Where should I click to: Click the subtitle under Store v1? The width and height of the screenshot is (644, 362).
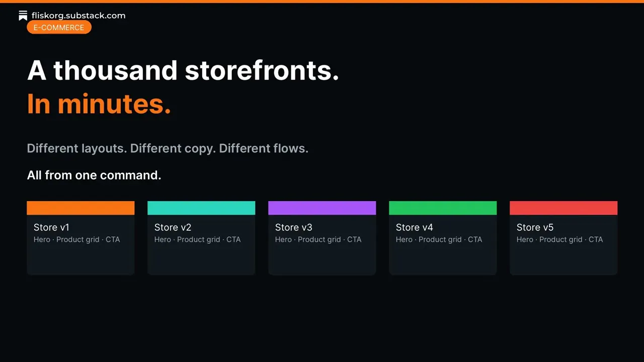pyautogui.click(x=77, y=240)
